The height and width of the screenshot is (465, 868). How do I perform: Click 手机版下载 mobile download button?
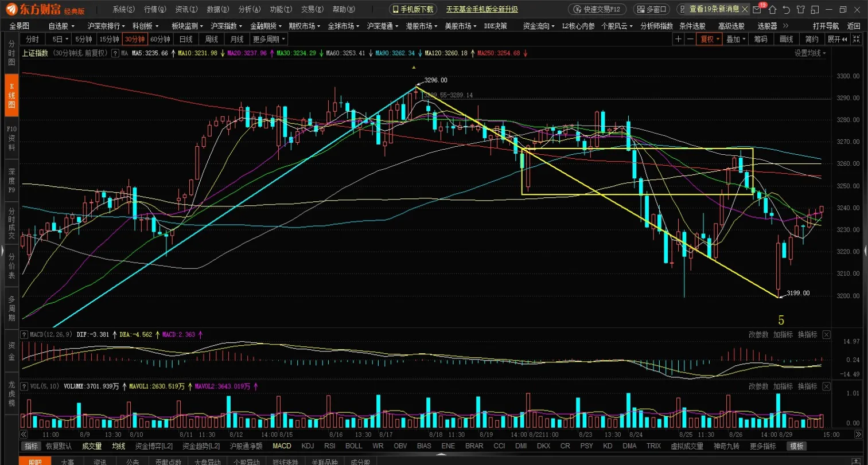(413, 9)
